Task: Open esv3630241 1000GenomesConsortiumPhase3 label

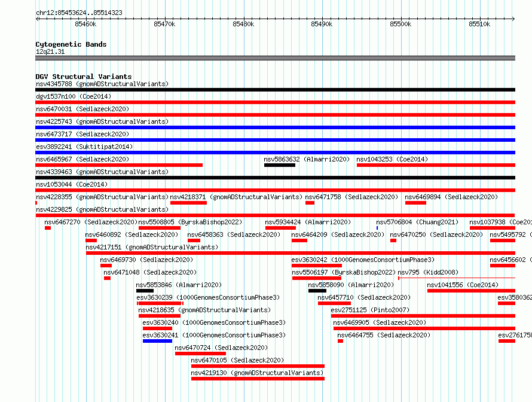Action: tap(215, 335)
